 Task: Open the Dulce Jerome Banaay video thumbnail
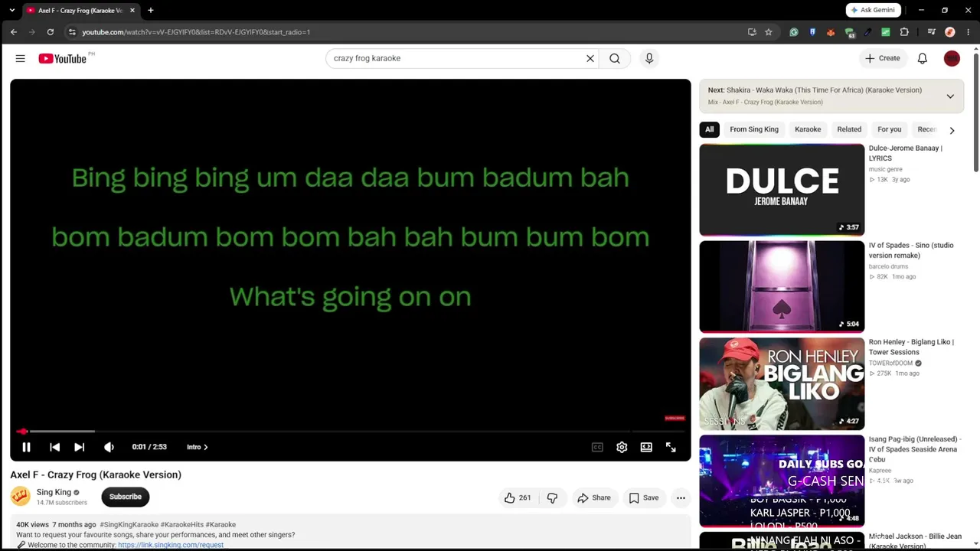coord(782,190)
